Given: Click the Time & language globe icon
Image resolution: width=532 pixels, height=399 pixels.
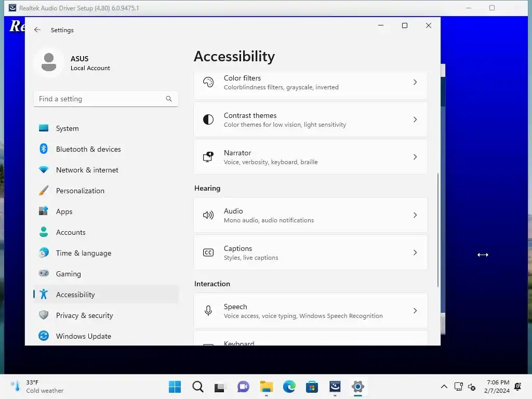Looking at the screenshot, I should pos(44,253).
